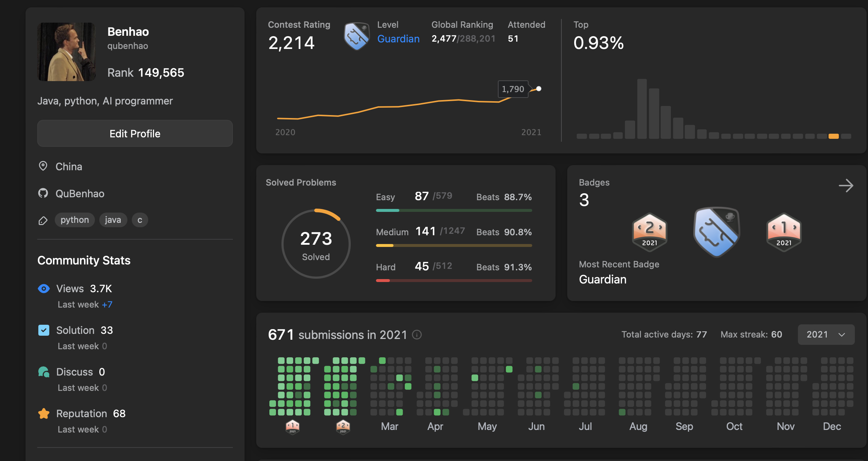Click the green Discuss chat bubble icon

point(44,372)
